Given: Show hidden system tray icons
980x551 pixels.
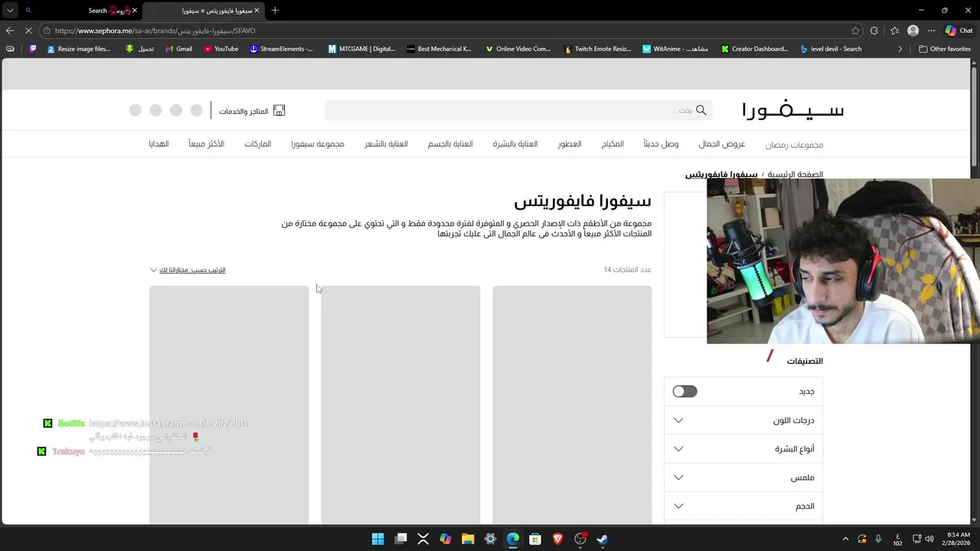Looking at the screenshot, I should pyautogui.click(x=845, y=540).
